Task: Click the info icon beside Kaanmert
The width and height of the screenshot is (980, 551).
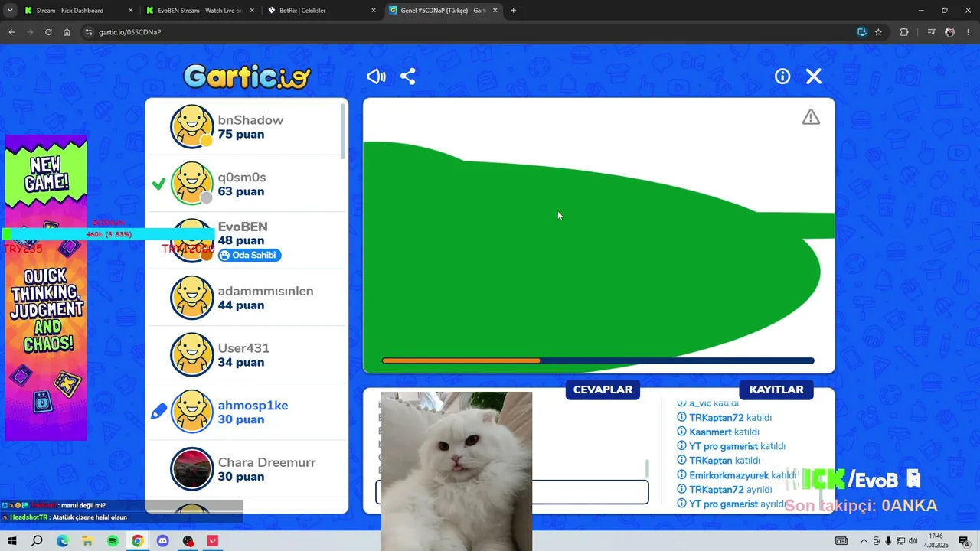Action: coord(681,432)
